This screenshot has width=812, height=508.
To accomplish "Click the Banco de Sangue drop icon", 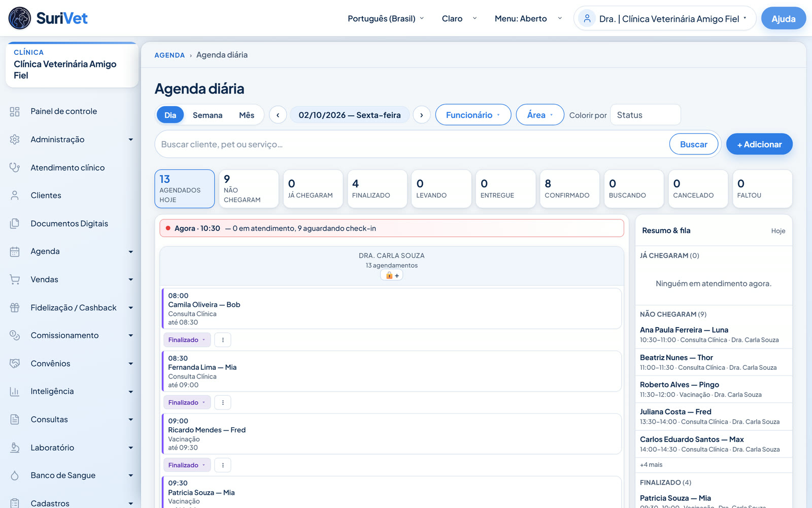I will [15, 475].
